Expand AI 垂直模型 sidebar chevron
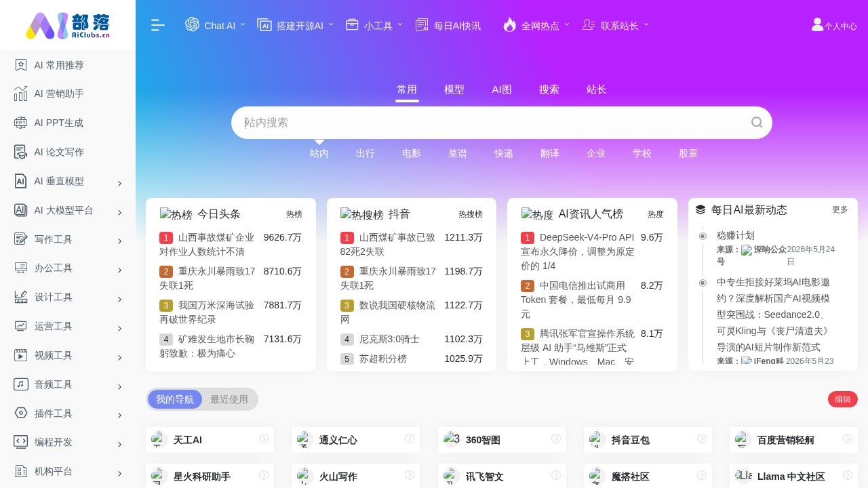This screenshot has height=488, width=868. pos(119,183)
